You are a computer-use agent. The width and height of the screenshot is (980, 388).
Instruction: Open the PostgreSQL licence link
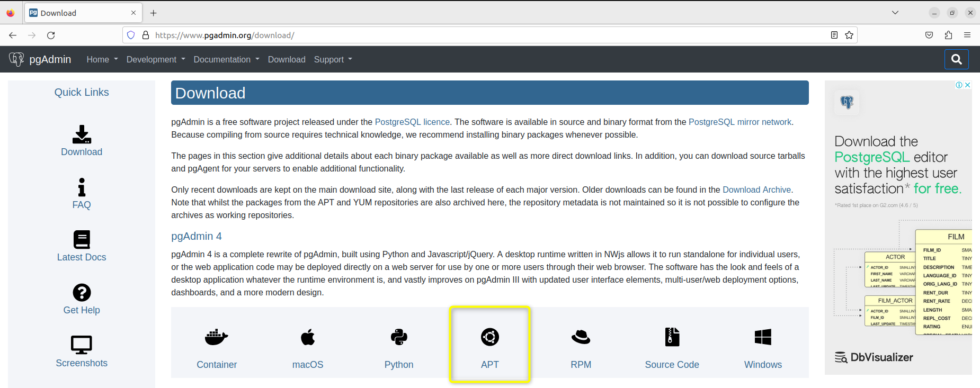412,122
